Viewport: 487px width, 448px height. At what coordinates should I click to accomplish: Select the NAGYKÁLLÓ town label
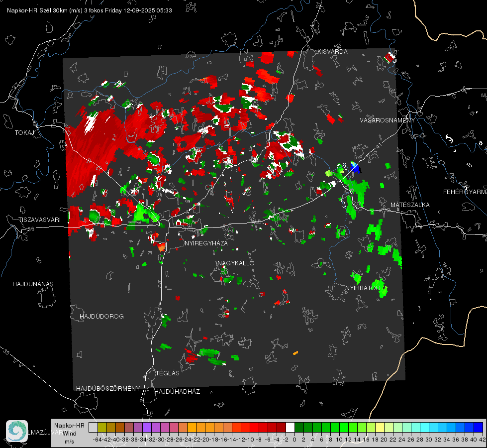coord(236,263)
